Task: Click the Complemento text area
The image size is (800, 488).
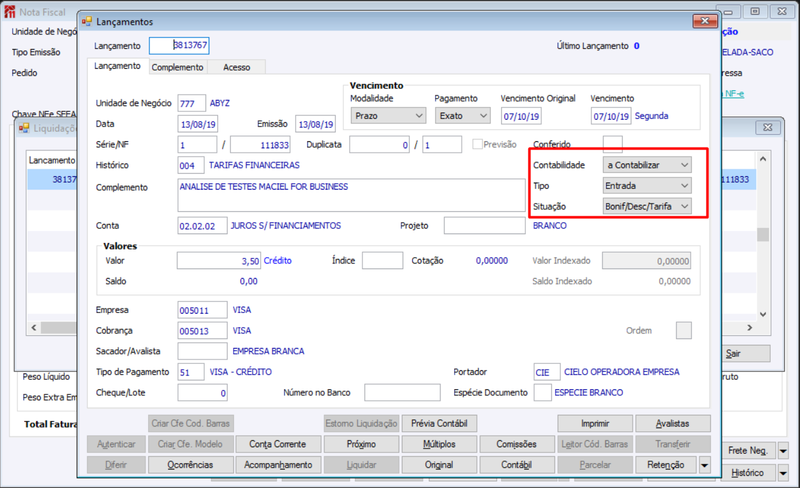Action: point(352,195)
